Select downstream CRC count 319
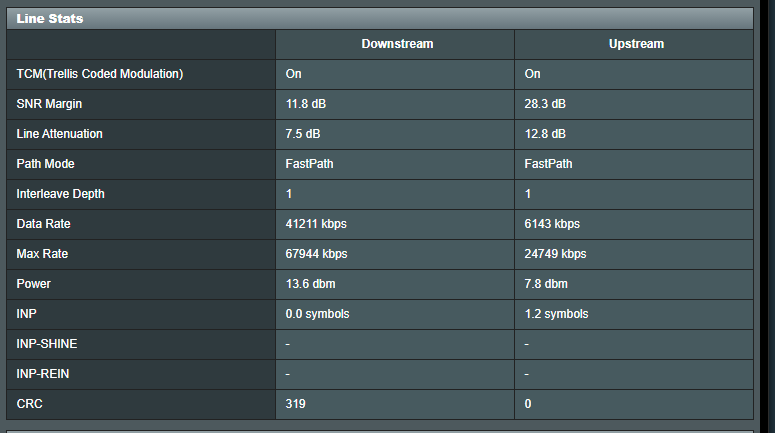Screen dimensions: 775x433 pos(295,404)
